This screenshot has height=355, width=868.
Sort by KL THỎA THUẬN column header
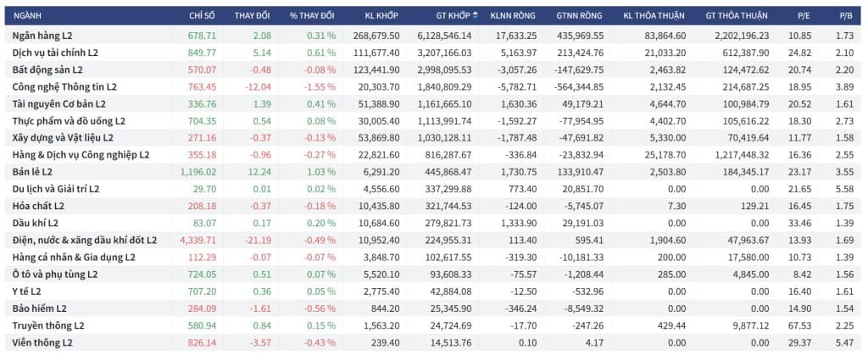tap(654, 15)
